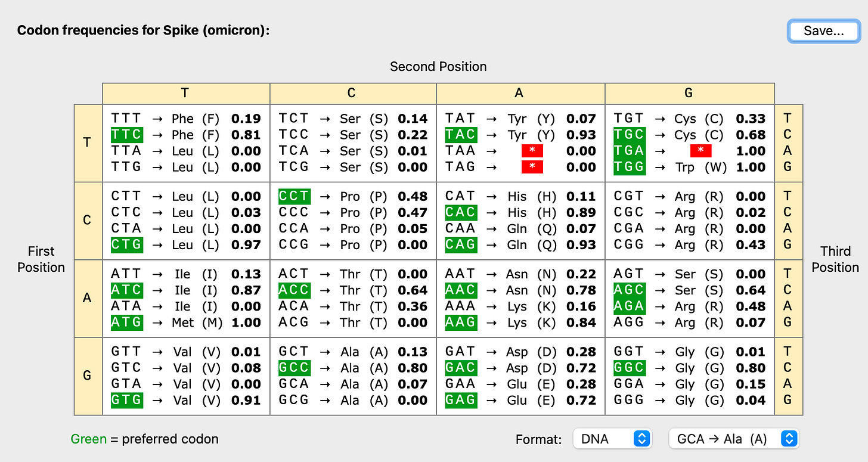Click the C second position column header
Viewport: 868px width, 462px height.
coord(353,93)
